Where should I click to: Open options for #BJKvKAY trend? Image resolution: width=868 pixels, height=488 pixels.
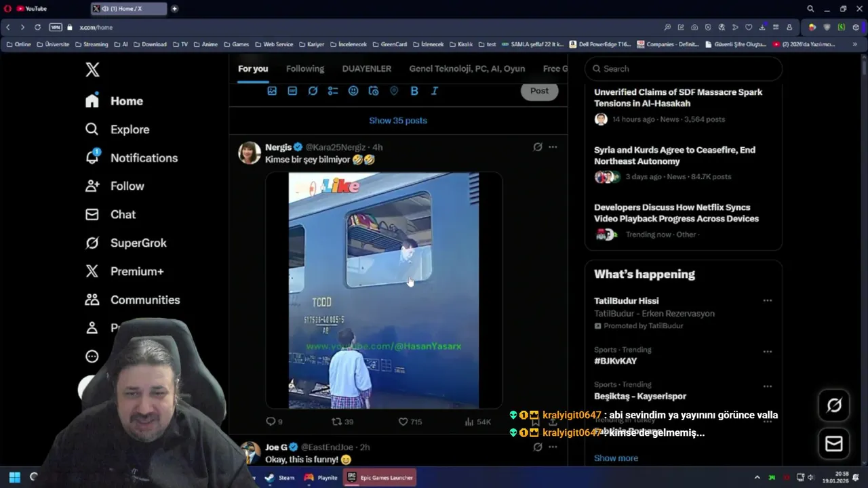tap(767, 352)
